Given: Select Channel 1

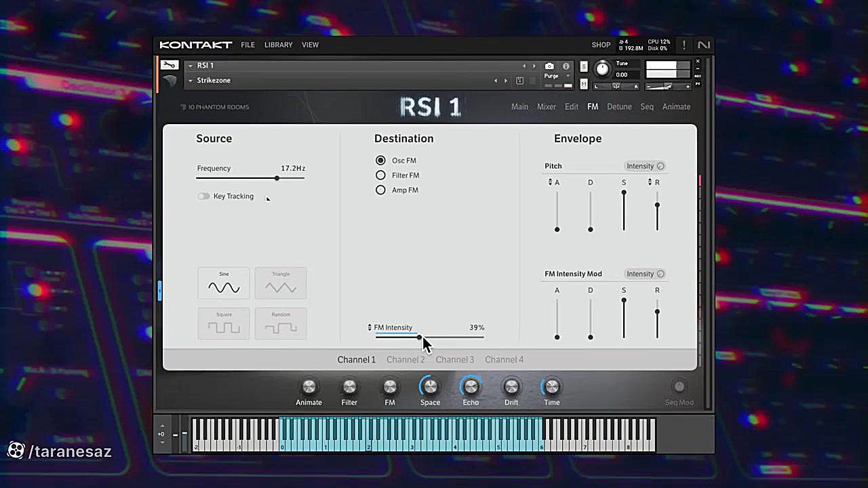Looking at the screenshot, I should coord(356,360).
